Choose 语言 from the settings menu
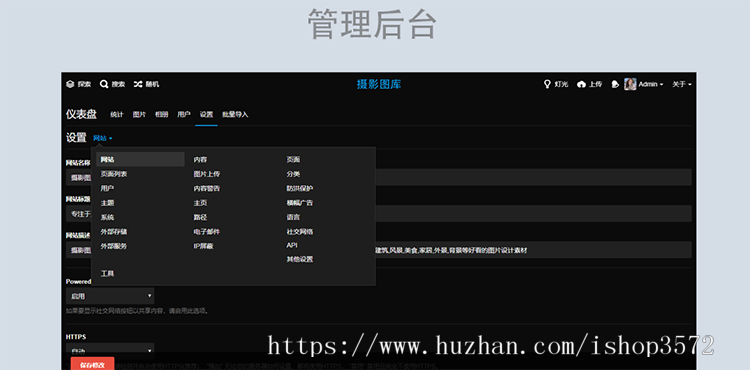 click(293, 217)
